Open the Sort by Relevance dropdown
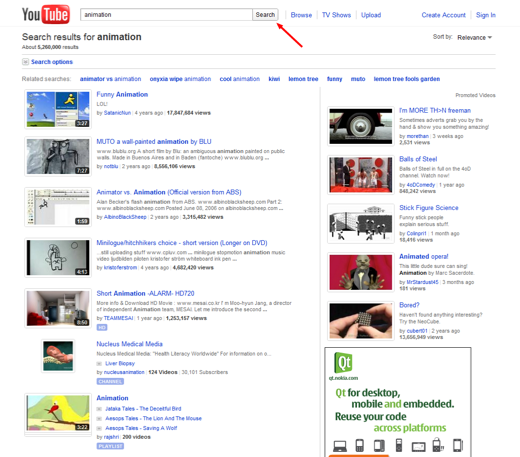 pos(474,37)
